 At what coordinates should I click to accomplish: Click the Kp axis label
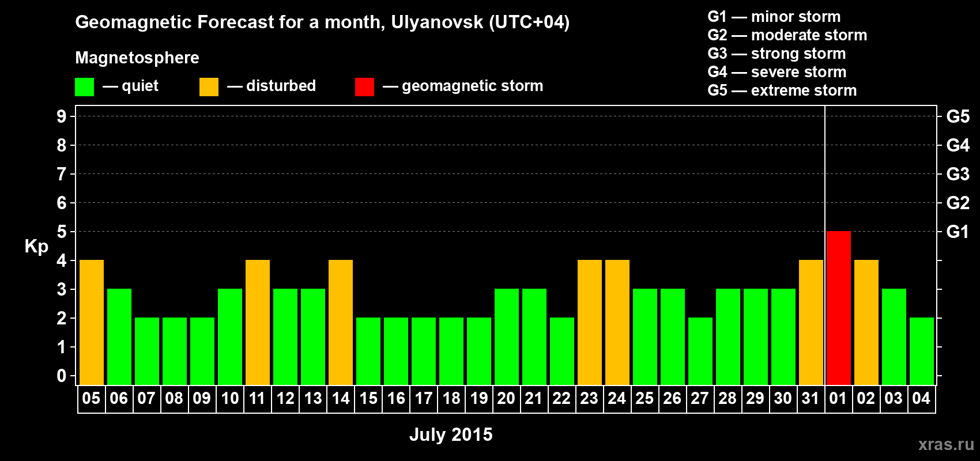coord(36,247)
